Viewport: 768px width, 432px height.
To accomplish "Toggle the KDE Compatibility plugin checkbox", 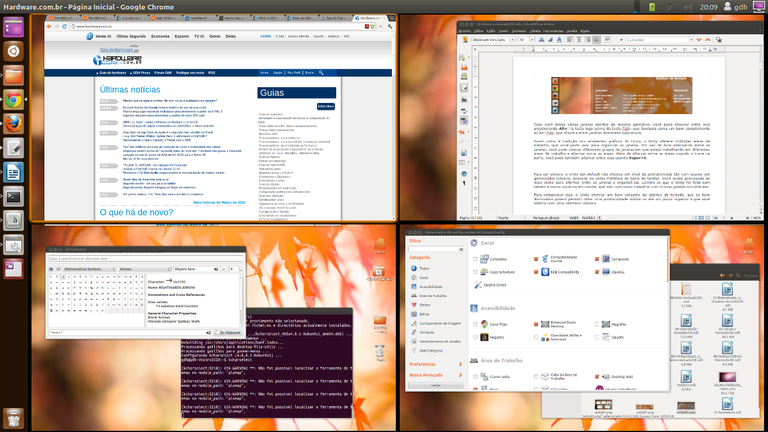I will (x=537, y=271).
